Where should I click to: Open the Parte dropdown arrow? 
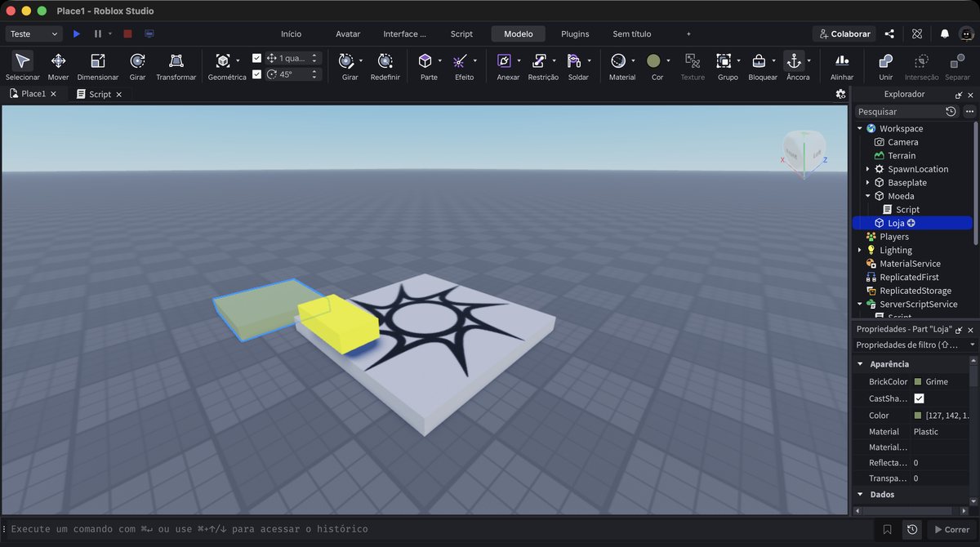click(x=440, y=61)
